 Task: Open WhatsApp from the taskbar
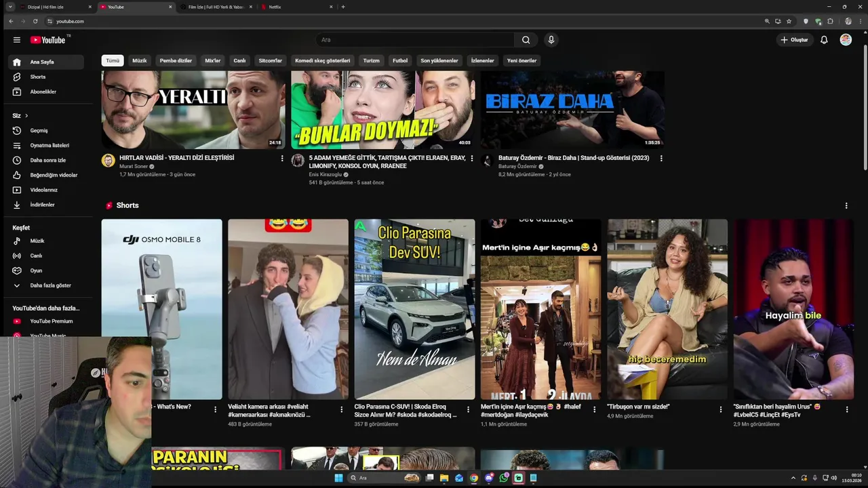pos(504,478)
